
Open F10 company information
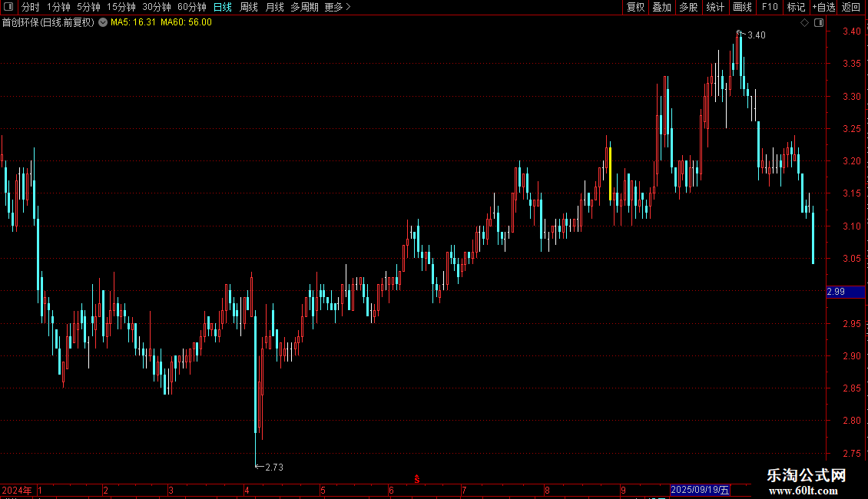coord(770,7)
